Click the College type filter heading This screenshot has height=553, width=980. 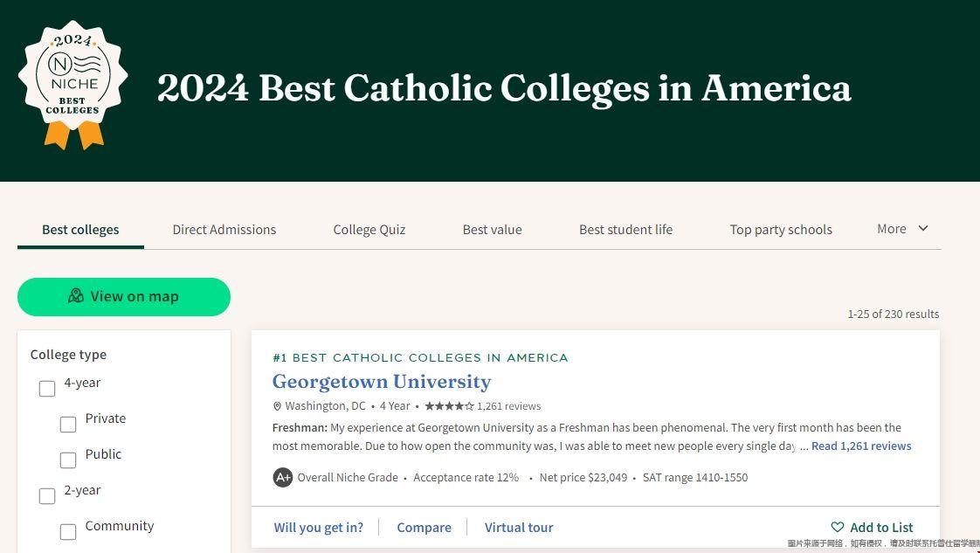(x=68, y=355)
